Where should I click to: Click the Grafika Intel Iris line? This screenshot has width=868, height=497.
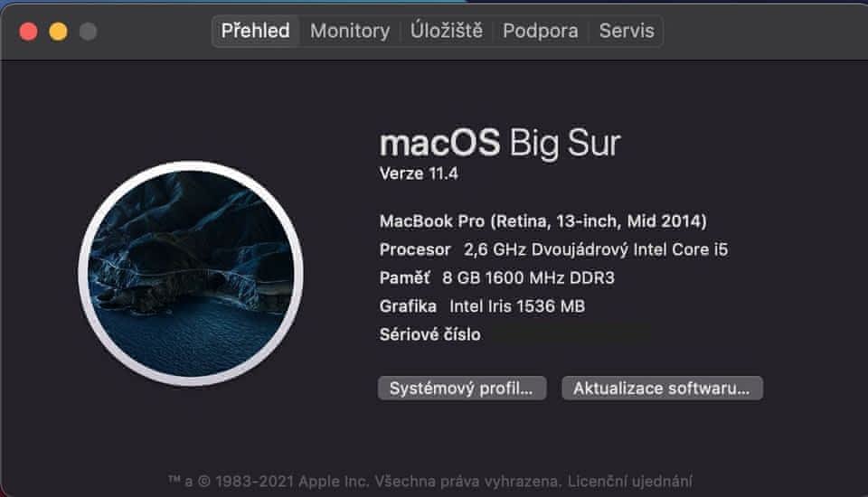pos(482,306)
